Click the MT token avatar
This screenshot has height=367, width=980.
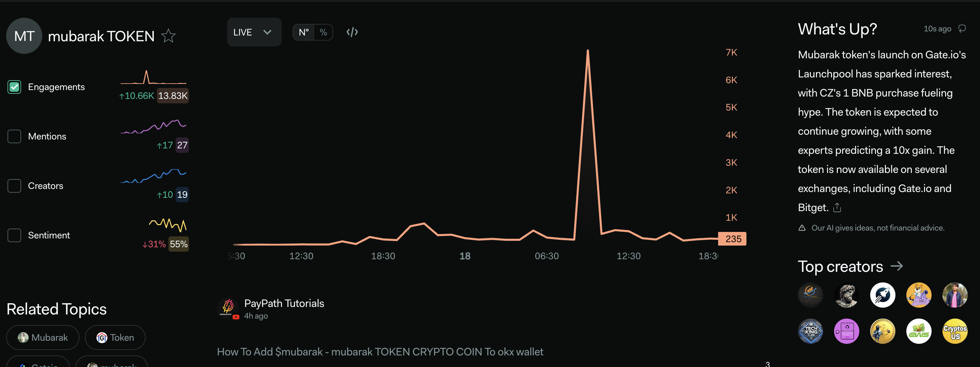[x=24, y=35]
